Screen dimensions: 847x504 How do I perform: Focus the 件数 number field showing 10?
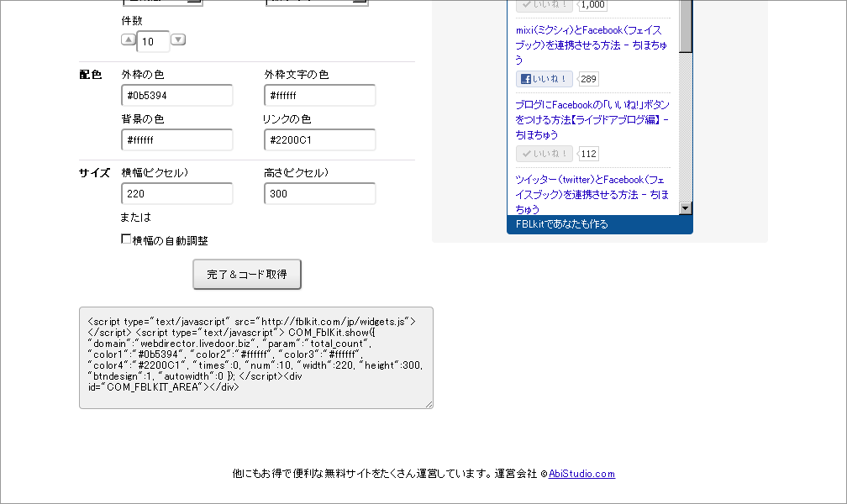[154, 42]
